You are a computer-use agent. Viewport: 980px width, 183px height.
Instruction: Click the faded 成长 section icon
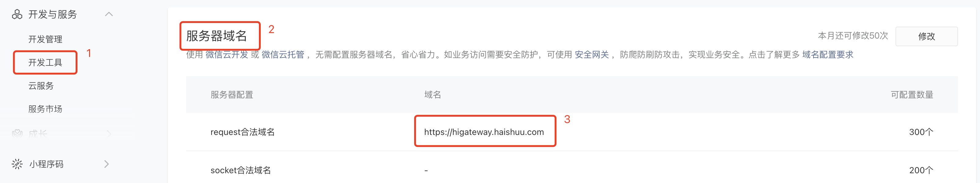pyautogui.click(x=17, y=133)
